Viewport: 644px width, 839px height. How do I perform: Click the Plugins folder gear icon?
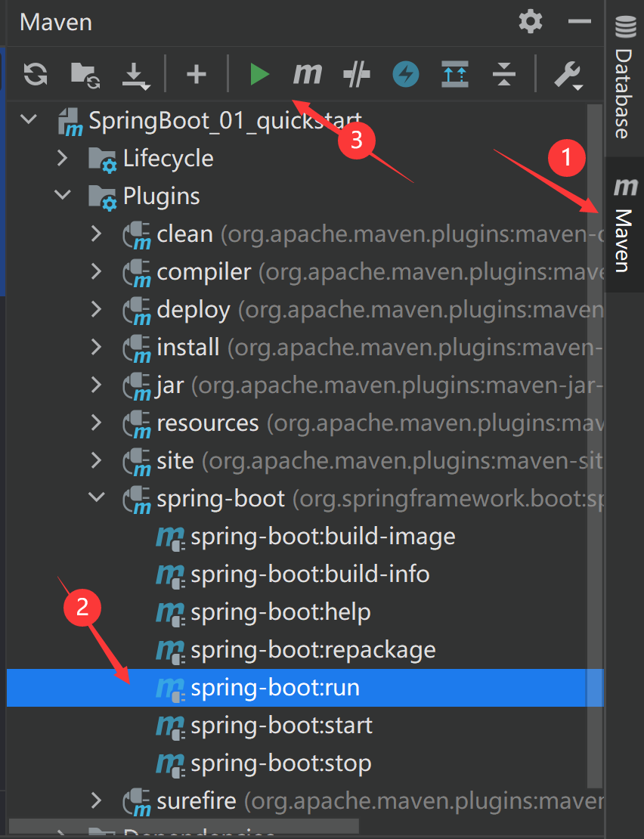coord(102,197)
